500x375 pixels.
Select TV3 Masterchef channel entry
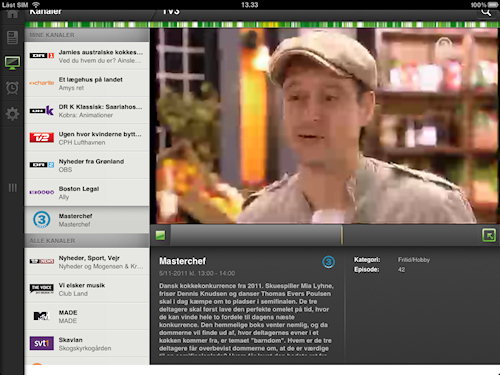coord(87,220)
